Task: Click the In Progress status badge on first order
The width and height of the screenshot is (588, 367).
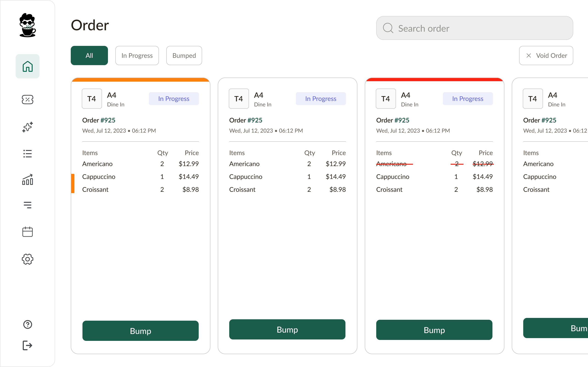Action: [x=174, y=99]
